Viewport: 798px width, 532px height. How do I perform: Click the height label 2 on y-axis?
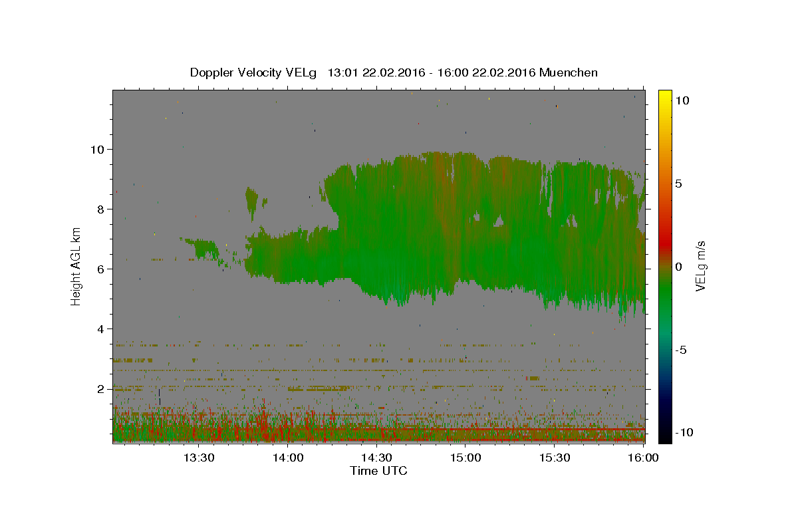tap(100, 388)
